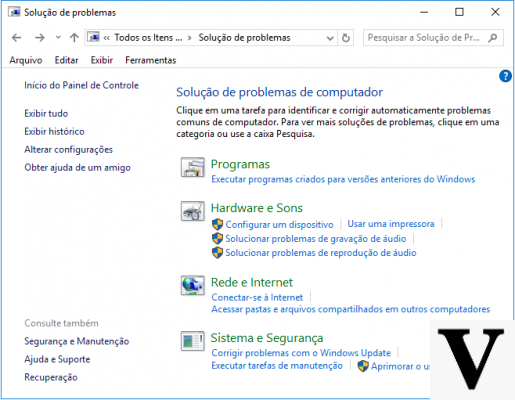Image resolution: width=515 pixels, height=400 pixels.
Task: Click the control panel icon in address bar
Action: click(x=94, y=37)
